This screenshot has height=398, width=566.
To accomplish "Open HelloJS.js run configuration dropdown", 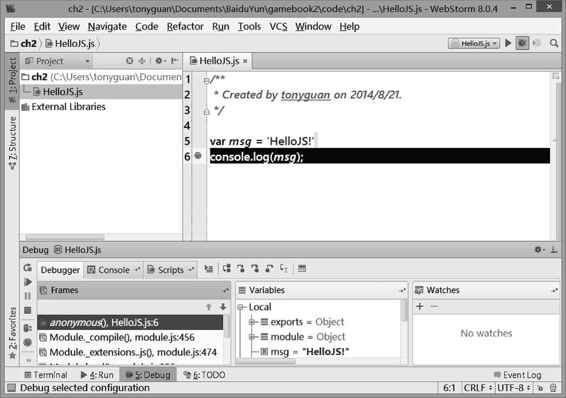I will point(474,43).
